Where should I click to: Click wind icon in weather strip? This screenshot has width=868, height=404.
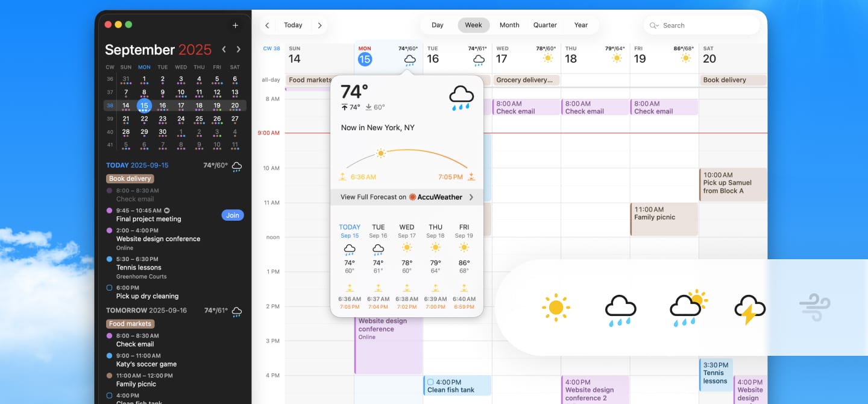(x=814, y=308)
